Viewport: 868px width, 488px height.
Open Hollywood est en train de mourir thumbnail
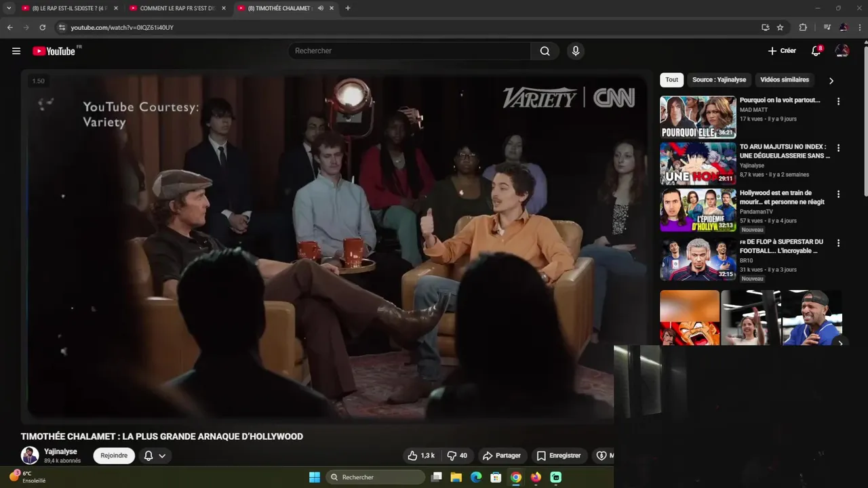click(698, 209)
